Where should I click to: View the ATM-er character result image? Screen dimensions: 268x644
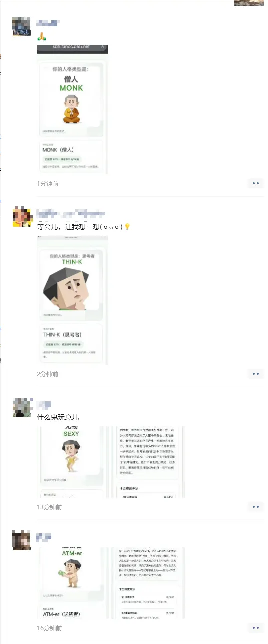coord(72,583)
